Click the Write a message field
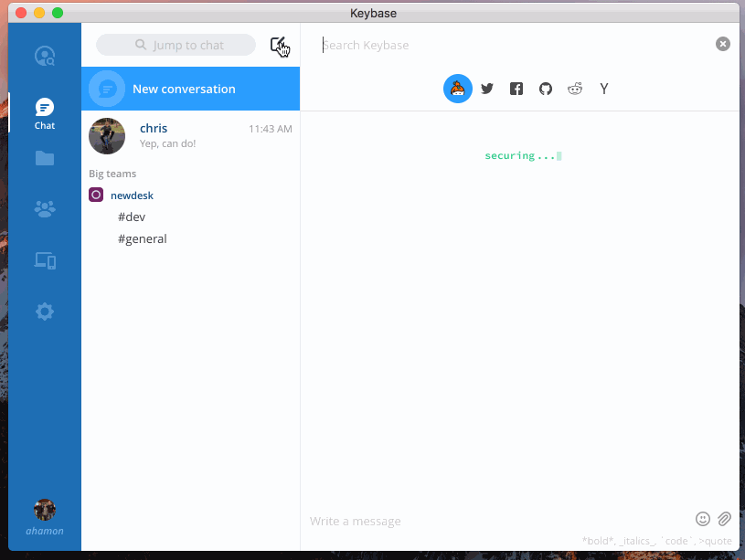The width and height of the screenshot is (745, 560). pyautogui.click(x=498, y=521)
